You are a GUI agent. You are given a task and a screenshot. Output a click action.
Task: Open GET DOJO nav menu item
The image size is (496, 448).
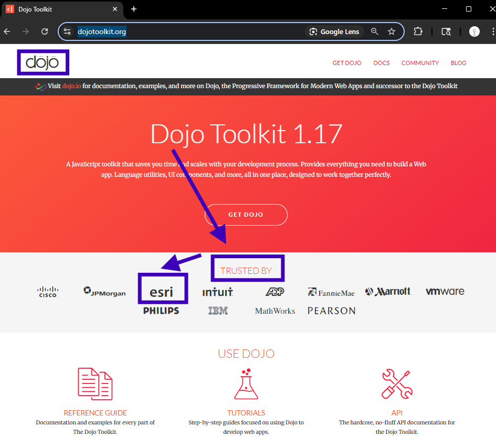(347, 63)
